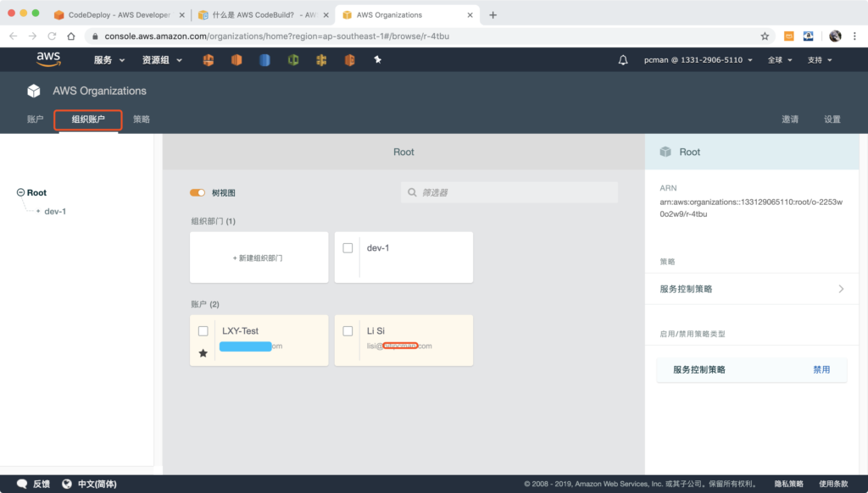Click the blue browser extension icon

tap(808, 36)
